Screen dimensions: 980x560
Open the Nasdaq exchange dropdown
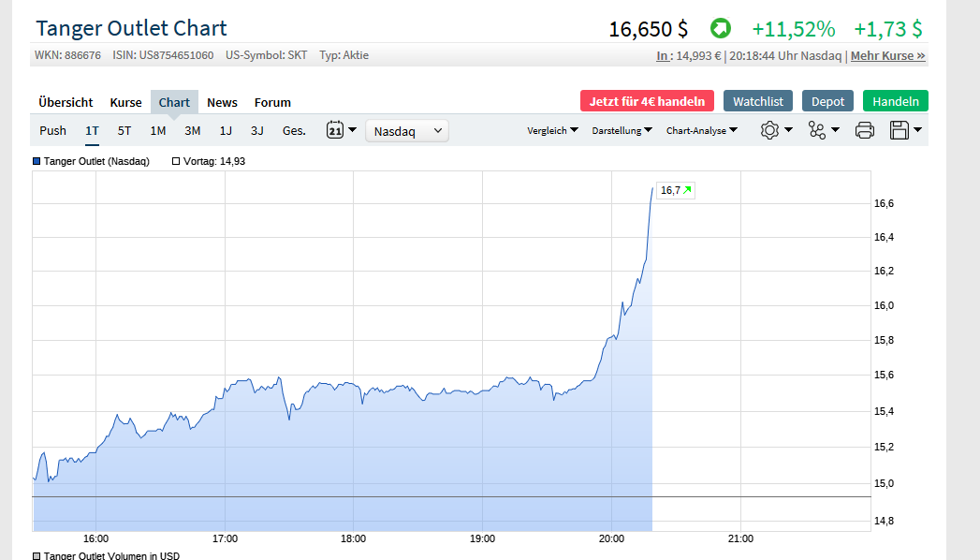406,131
